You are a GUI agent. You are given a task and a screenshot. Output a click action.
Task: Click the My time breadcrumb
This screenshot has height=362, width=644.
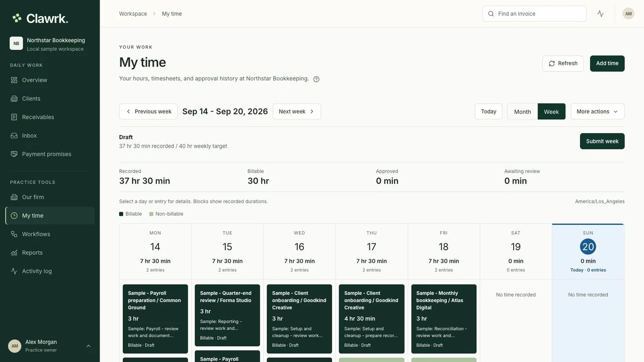(x=172, y=14)
